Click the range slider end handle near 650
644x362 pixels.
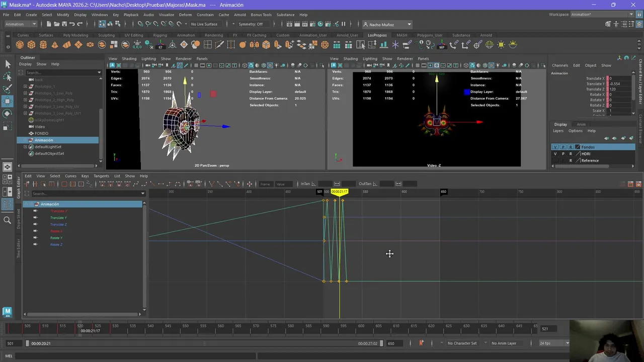(381, 343)
